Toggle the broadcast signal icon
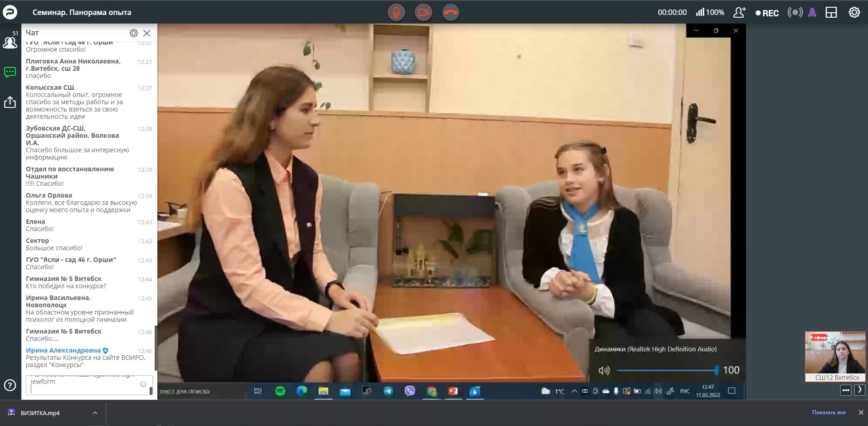The image size is (868, 426). coord(795,12)
